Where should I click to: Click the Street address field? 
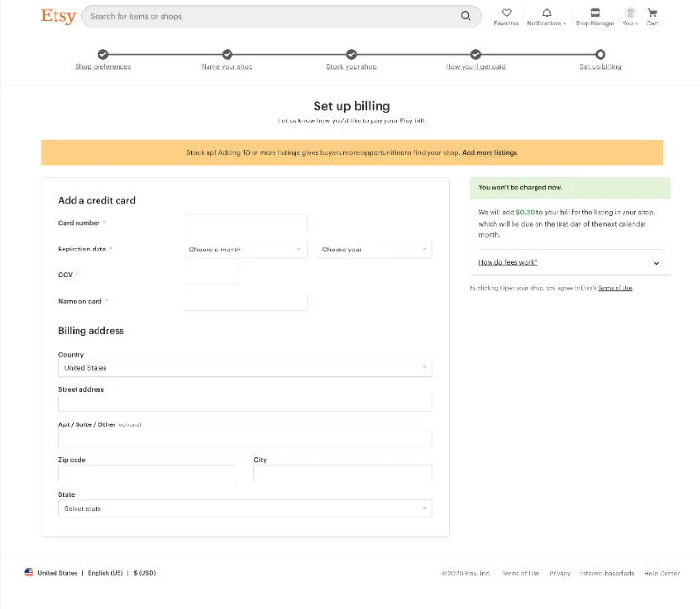pyautogui.click(x=245, y=403)
